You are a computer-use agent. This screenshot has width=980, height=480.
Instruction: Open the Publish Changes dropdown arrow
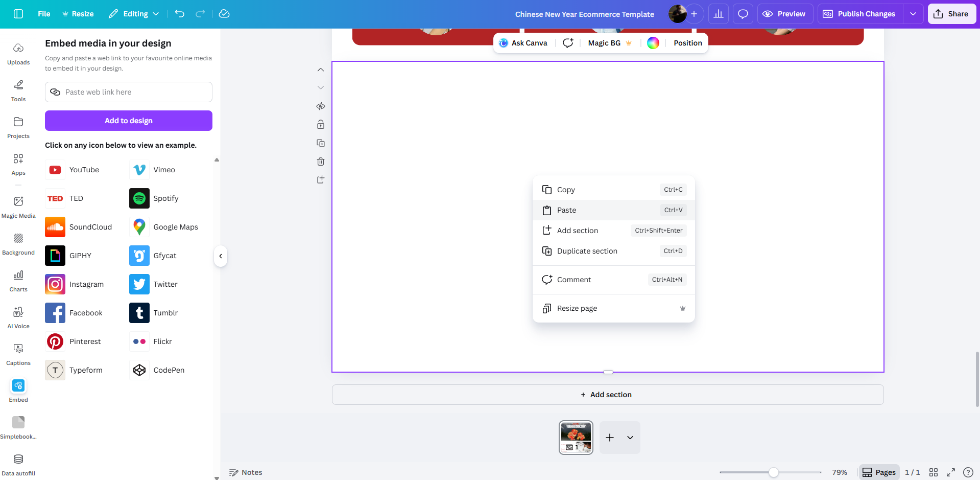pos(913,14)
